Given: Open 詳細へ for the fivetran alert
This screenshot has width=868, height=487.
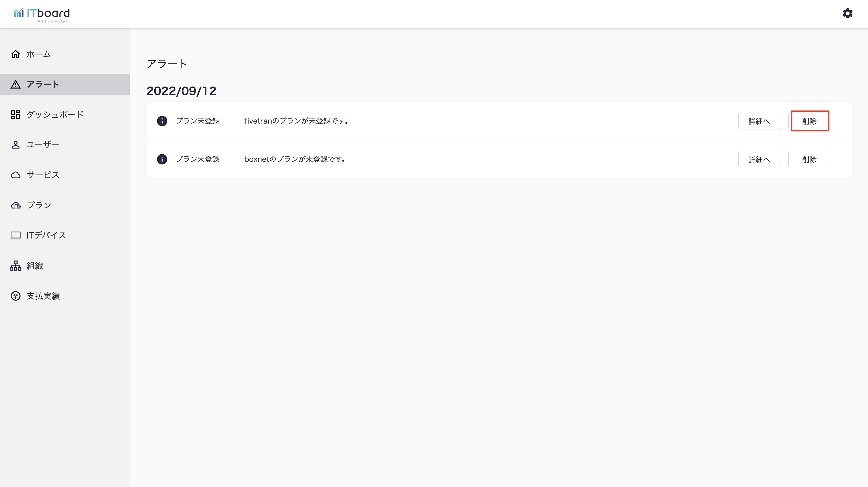Looking at the screenshot, I should pyautogui.click(x=759, y=121).
